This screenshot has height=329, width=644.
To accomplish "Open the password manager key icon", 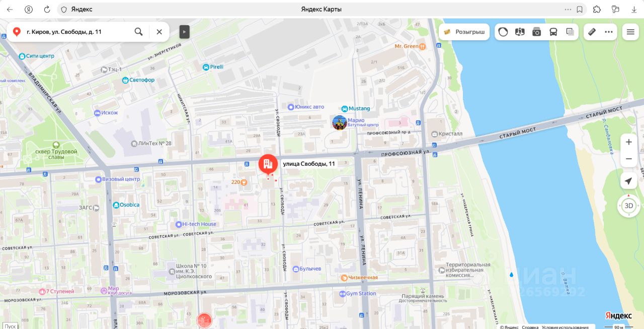I will click(x=615, y=9).
